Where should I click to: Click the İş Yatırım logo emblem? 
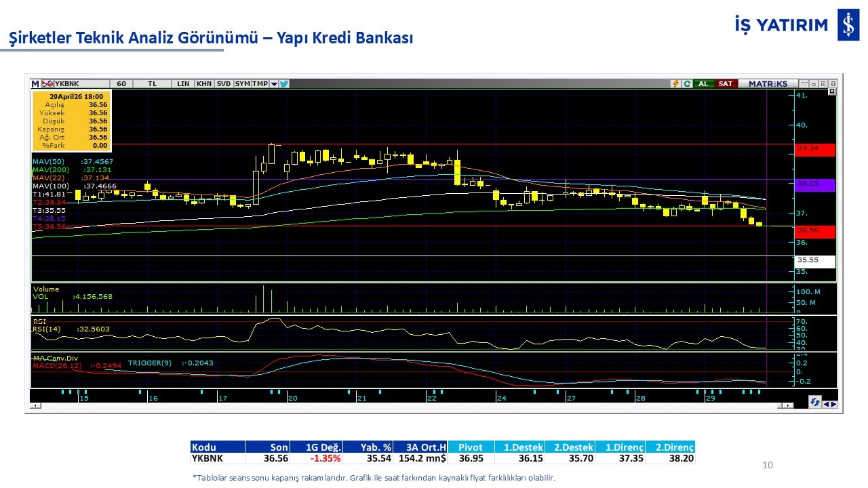pos(848,26)
